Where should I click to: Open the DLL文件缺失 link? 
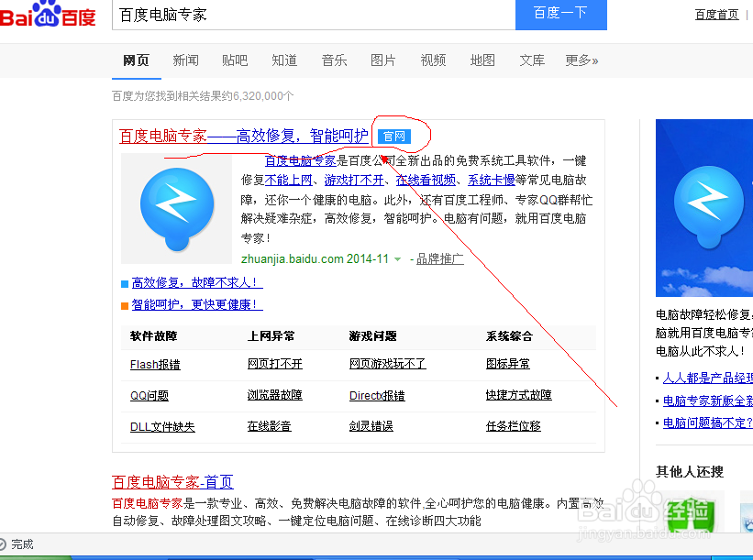(162, 426)
